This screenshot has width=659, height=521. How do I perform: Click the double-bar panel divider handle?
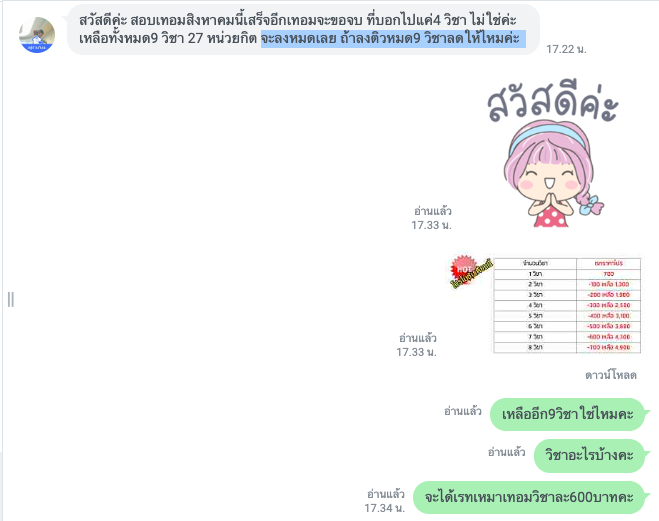pyautogui.click(x=11, y=299)
